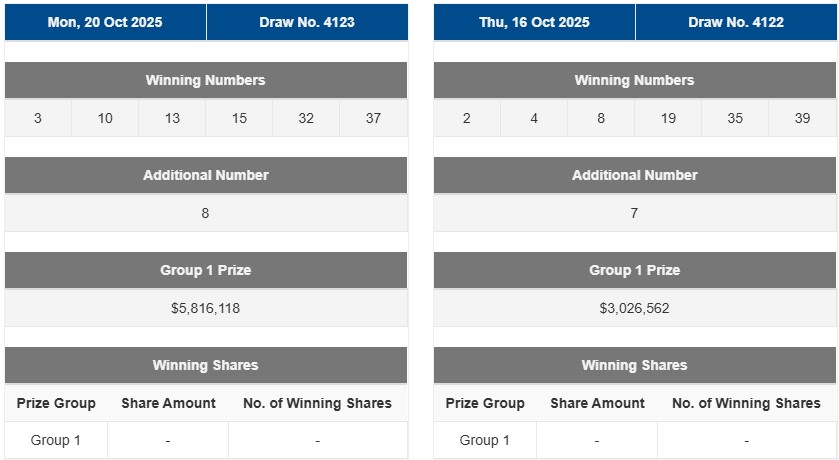
Task: Click the Draw No. 4123 header
Action: [307, 22]
